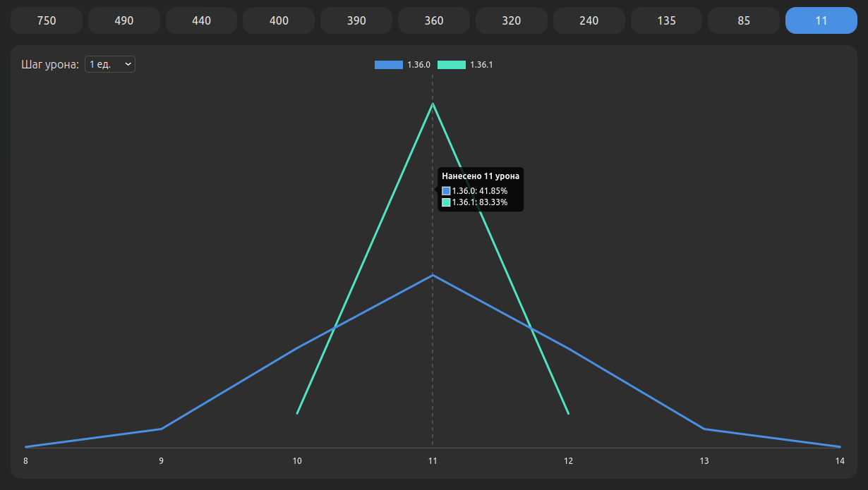Click the x-axis label 12
Screen dimensions: 868x490
569,461
